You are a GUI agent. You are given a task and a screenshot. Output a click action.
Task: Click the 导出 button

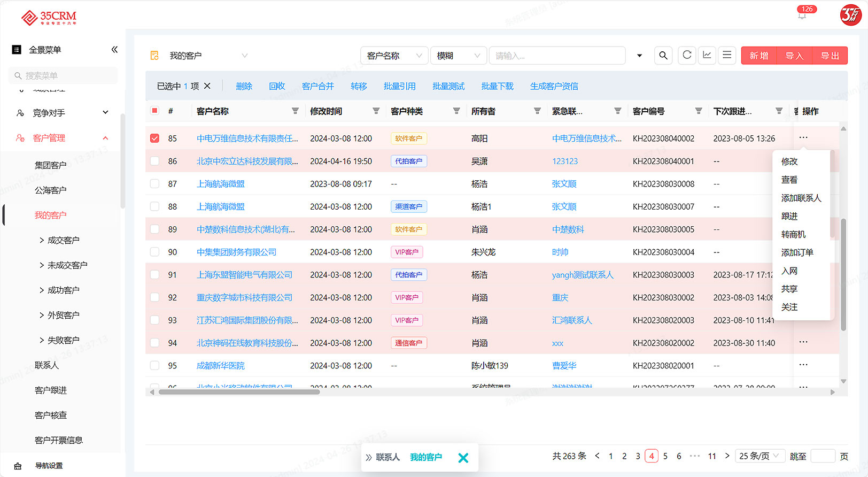(x=830, y=56)
